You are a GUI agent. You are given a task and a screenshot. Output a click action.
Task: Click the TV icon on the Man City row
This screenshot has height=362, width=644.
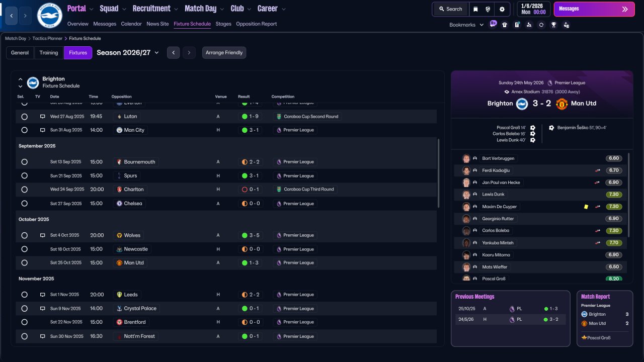43,130
